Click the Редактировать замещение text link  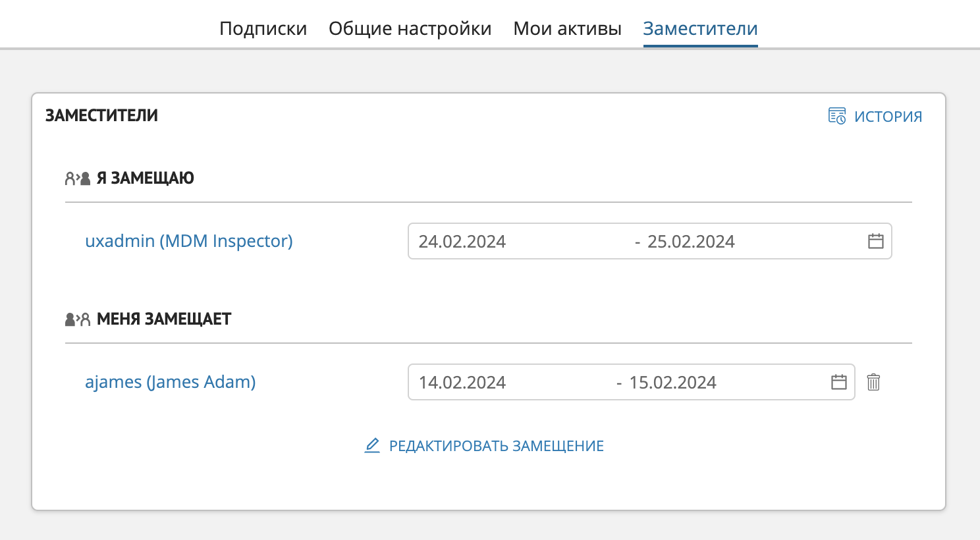click(496, 446)
